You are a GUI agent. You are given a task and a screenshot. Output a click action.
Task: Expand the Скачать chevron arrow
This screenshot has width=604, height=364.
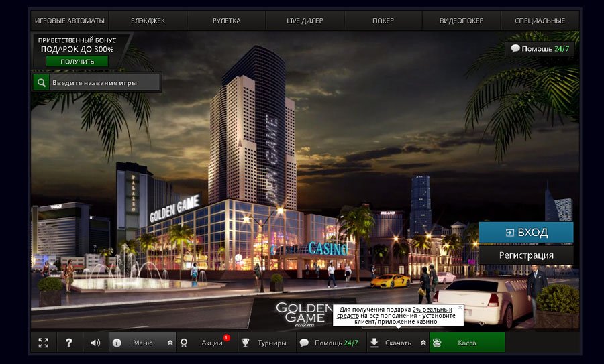(423, 343)
